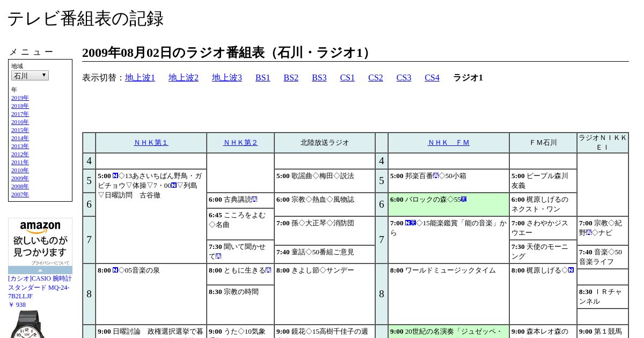Click the CASIO watch product thumbnail

[27, 324]
